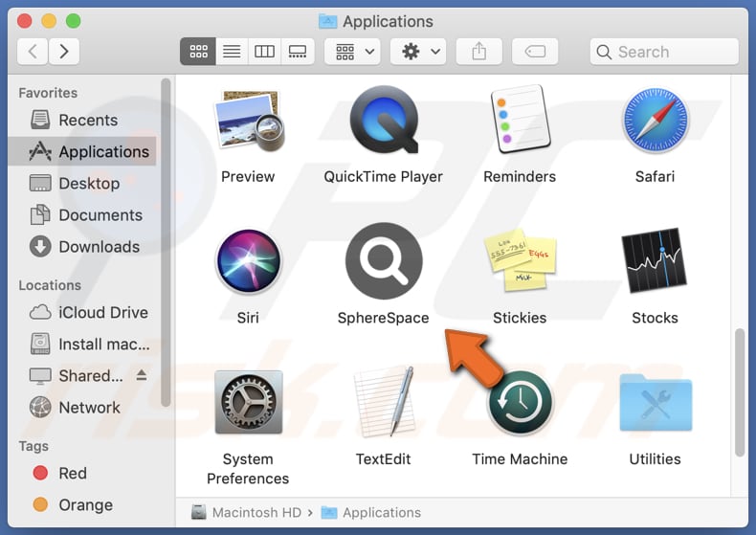Open the SphereSpace application
The image size is (756, 535).
pos(383,262)
